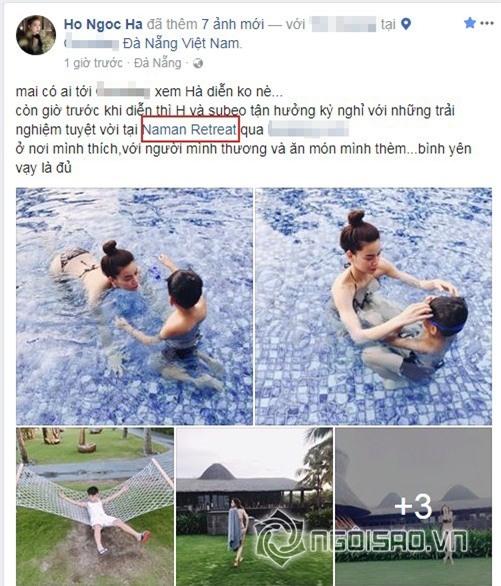
Task: Open the hammock photo thumbnail
Action: click(95, 507)
